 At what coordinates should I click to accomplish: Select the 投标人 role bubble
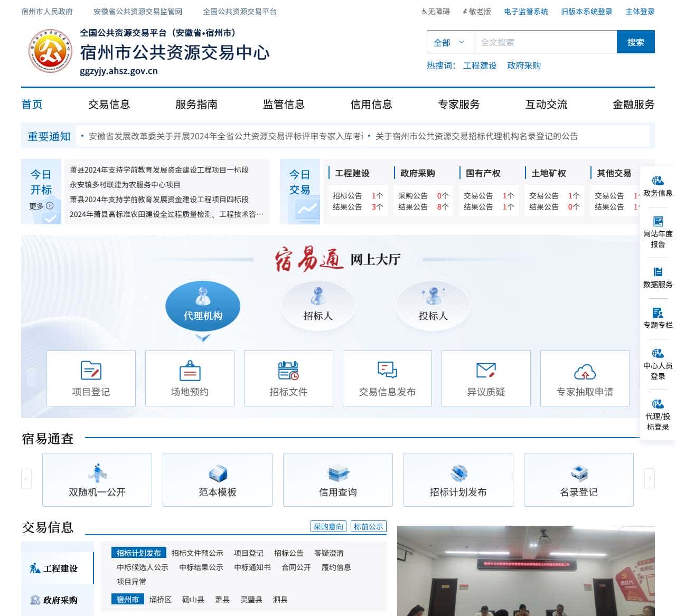433,306
